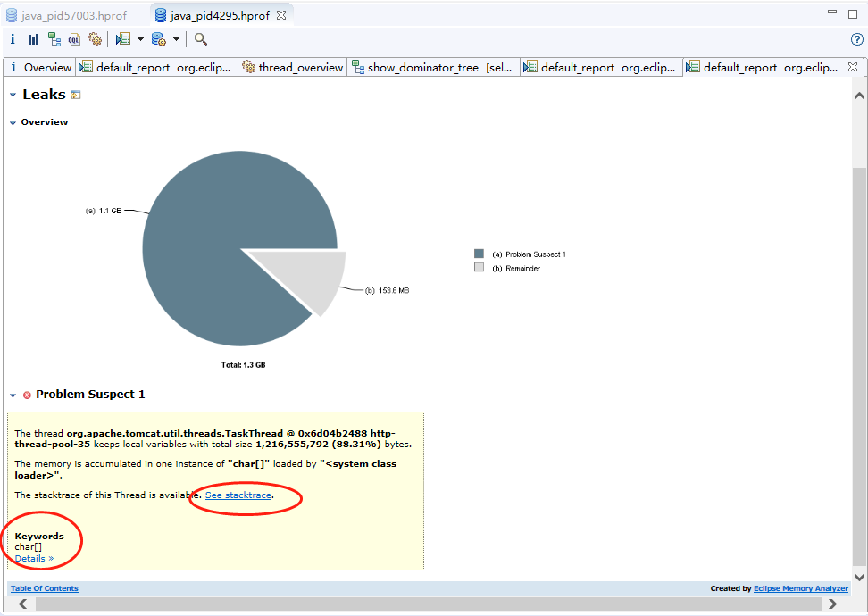Minimize the editor area
The height and width of the screenshot is (616, 868).
832,12
